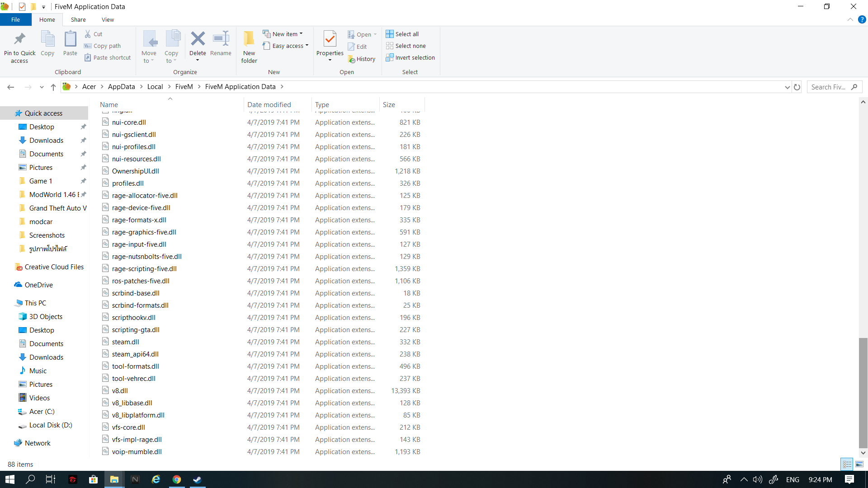The width and height of the screenshot is (868, 488).
Task: Switch to the large icons view layout
Action: [859, 464]
